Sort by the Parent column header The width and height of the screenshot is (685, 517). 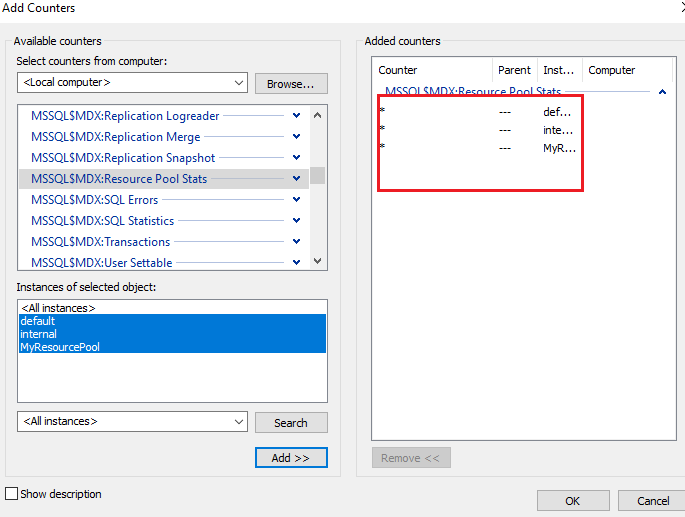pos(515,70)
